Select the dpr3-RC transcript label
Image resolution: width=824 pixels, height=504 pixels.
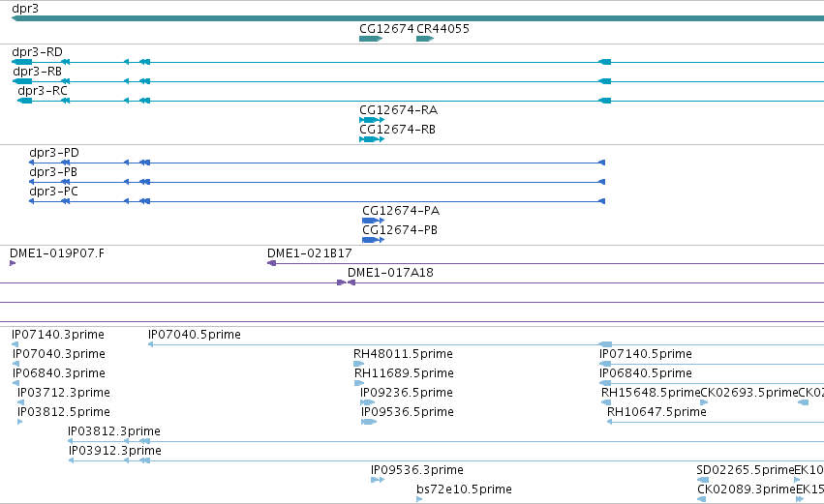pos(43,91)
